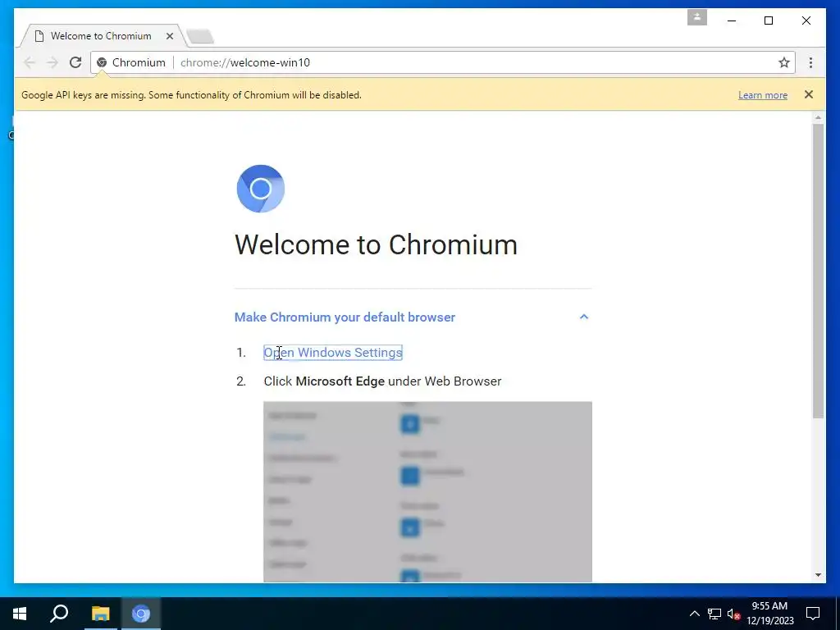Screen dimensions: 840x630
Task: Click the vertical scrollbar thumb
Action: (x=818, y=271)
